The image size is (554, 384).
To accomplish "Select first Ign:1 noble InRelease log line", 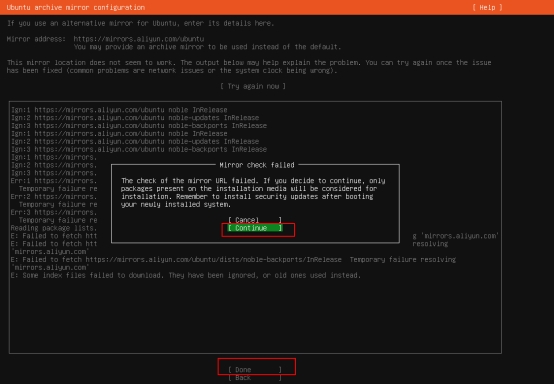I will (x=119, y=110).
